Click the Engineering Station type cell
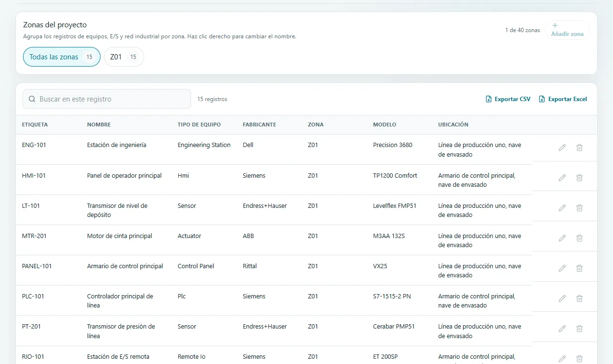Viewport: 613px width, 364px height. click(x=204, y=145)
